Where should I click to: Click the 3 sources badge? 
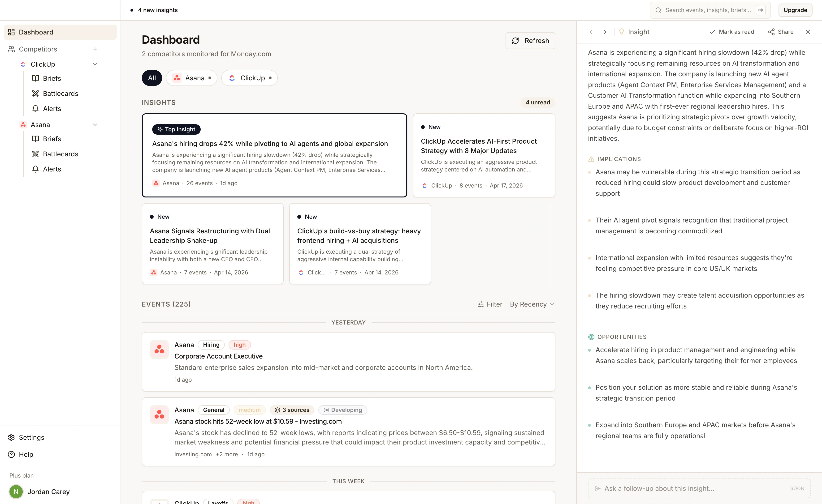[x=292, y=410]
